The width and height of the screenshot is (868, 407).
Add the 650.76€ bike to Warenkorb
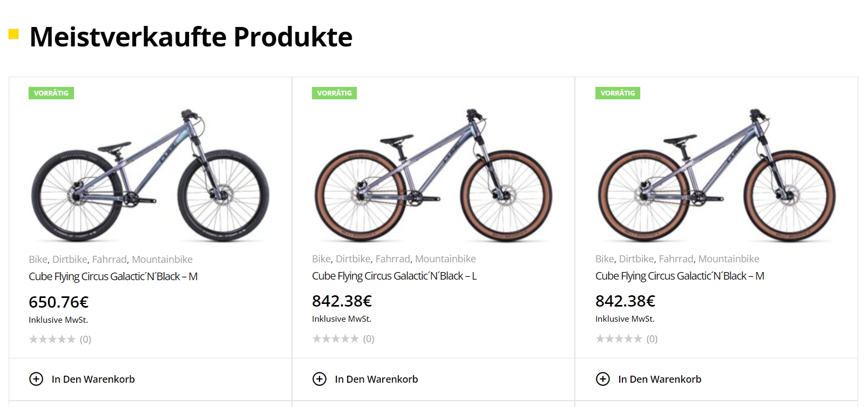(93, 379)
